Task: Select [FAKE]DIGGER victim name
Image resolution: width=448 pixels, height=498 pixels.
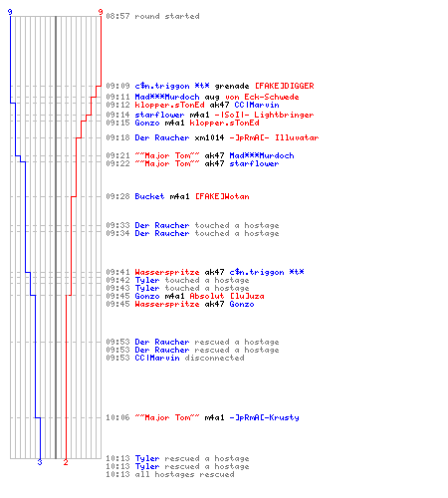Action: pyautogui.click(x=284, y=86)
